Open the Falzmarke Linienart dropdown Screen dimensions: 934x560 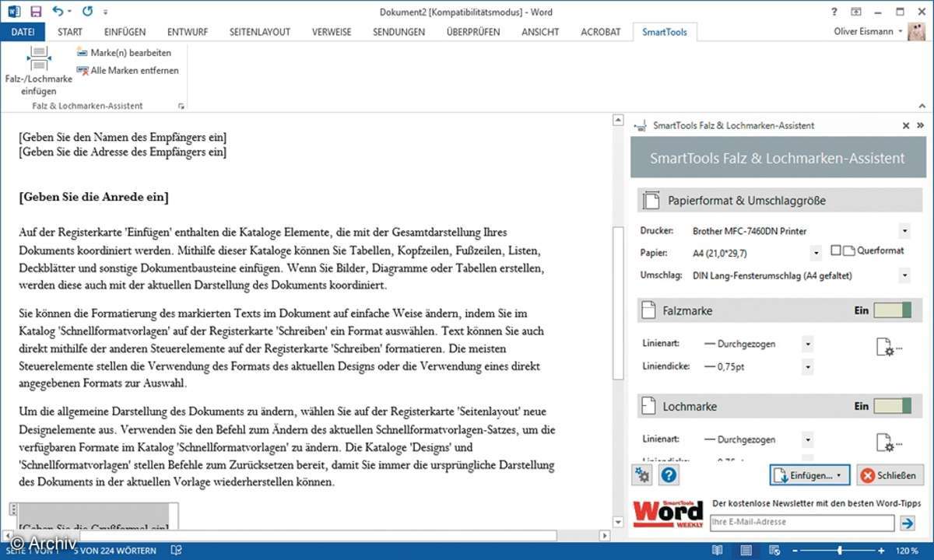tap(808, 343)
